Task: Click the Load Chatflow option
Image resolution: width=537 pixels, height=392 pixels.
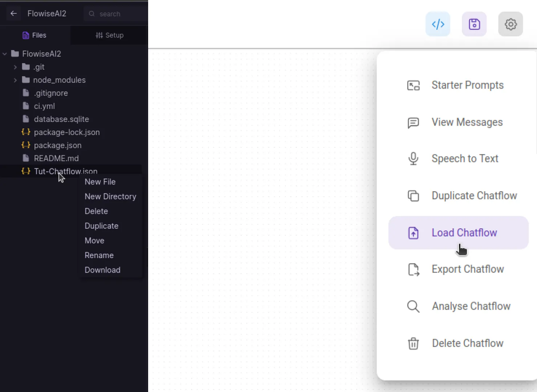Action: coord(464,233)
